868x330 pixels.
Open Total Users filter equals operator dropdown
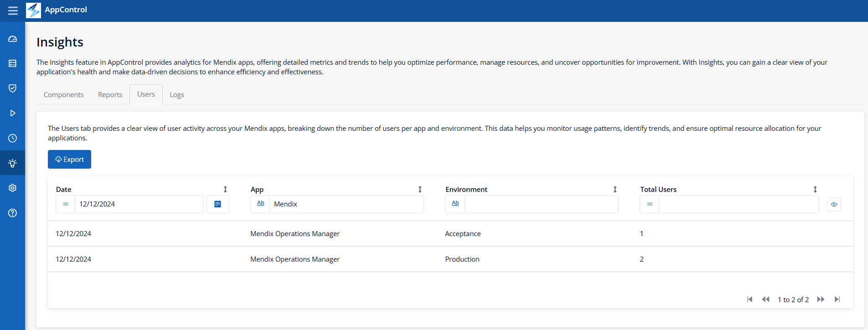650,204
